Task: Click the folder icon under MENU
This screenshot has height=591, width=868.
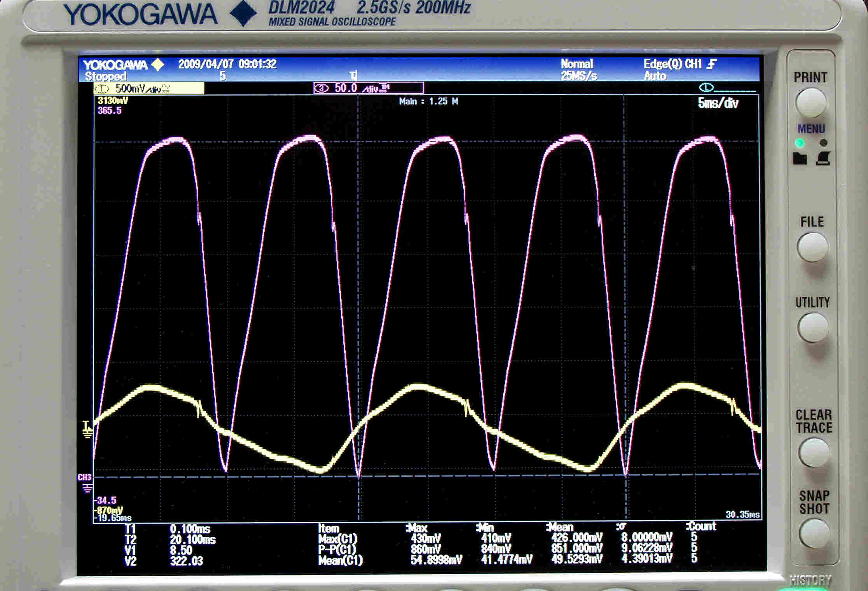Action: [x=800, y=159]
